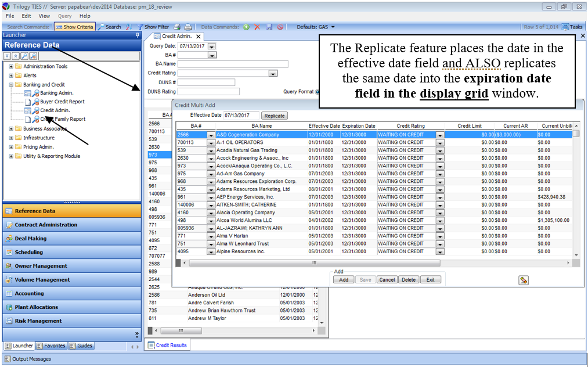Click the red X delete command icon
This screenshot has height=367, width=588.
(x=257, y=27)
